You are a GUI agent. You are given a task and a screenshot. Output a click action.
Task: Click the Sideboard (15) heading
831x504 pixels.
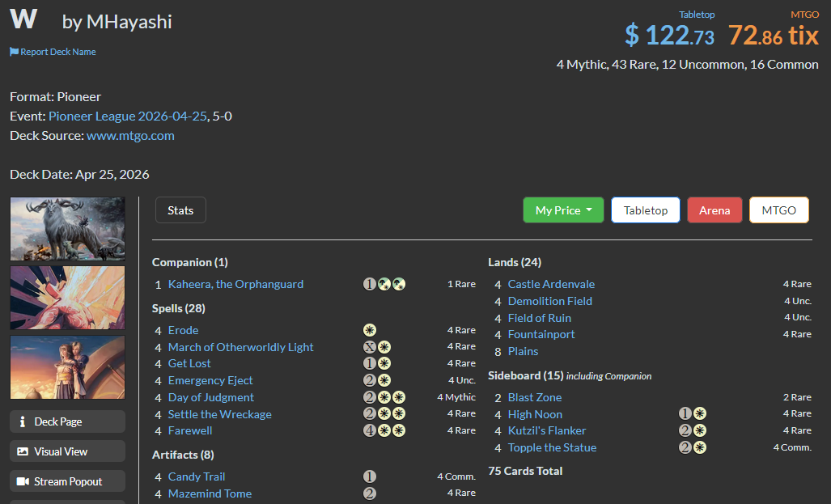(x=526, y=375)
